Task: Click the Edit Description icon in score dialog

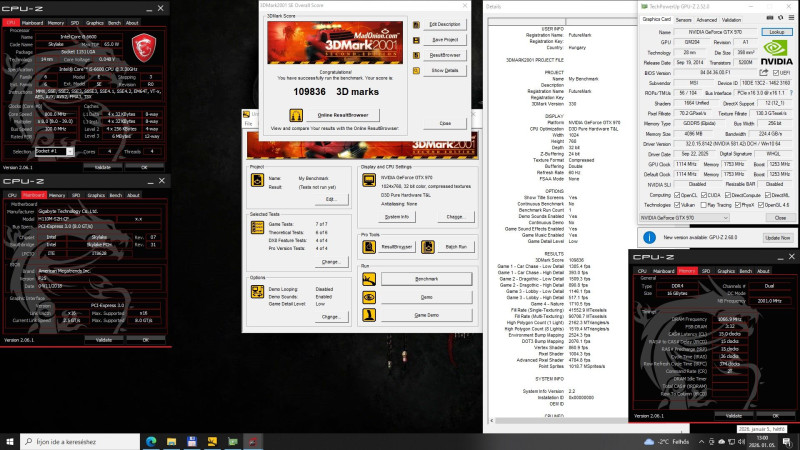Action: point(416,24)
